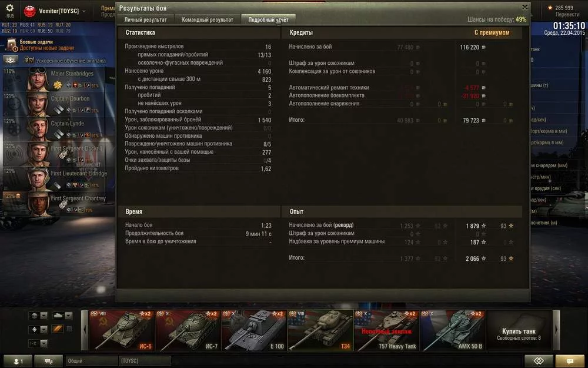This screenshot has width=588, height=368.
Task: Open the chevron-icon filter dropdown
Action: 39,329
